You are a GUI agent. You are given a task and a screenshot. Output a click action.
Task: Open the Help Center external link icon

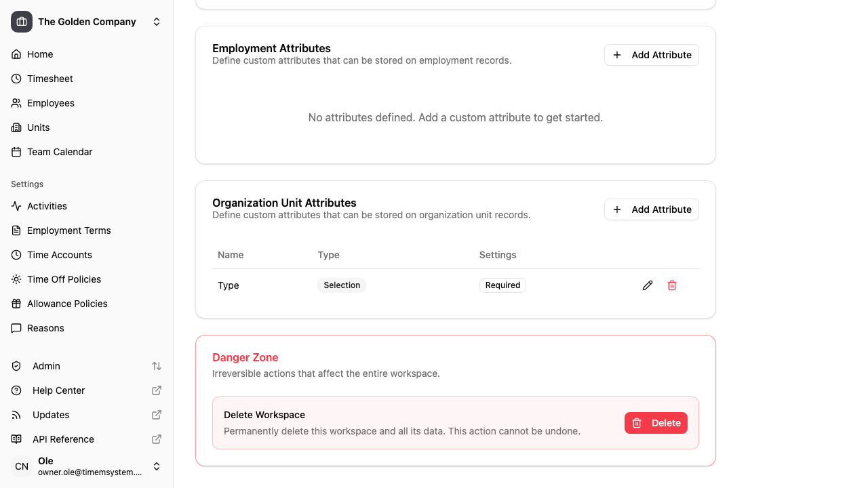pos(156,390)
